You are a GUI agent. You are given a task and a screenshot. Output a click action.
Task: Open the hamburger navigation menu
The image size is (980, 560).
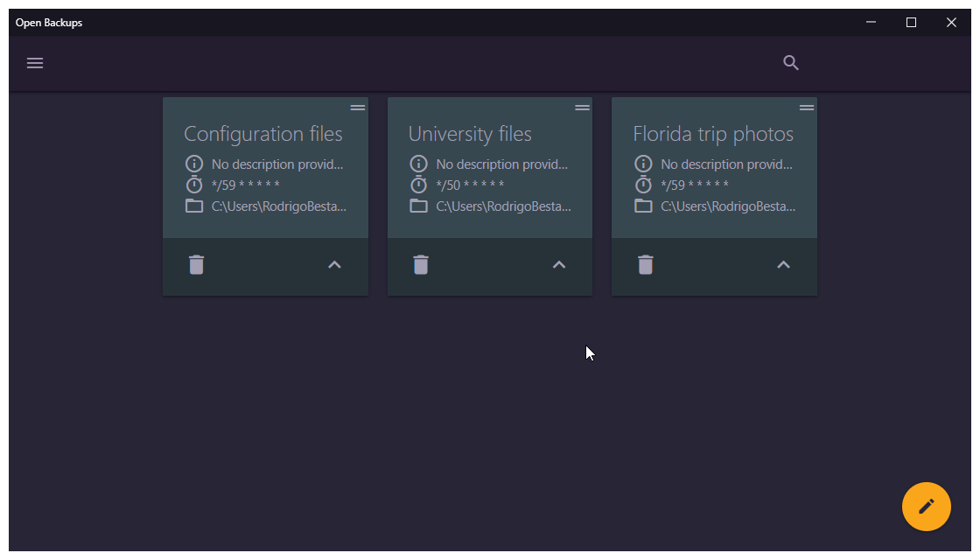click(35, 63)
